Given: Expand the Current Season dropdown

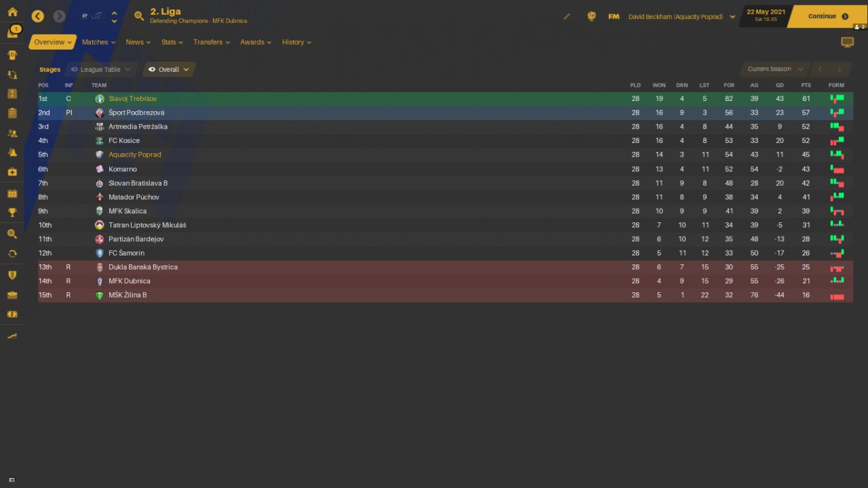Looking at the screenshot, I should tap(774, 69).
